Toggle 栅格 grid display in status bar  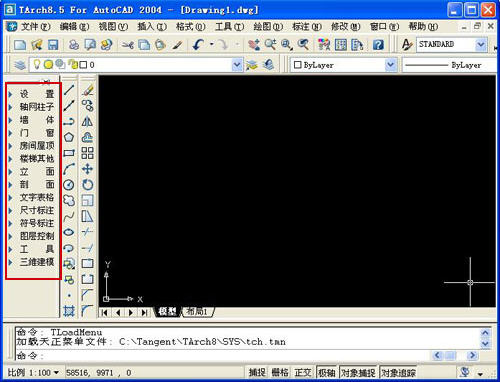[280, 372]
